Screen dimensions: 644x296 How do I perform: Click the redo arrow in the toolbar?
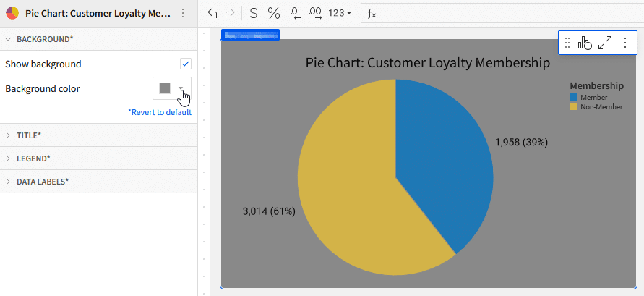coord(230,13)
